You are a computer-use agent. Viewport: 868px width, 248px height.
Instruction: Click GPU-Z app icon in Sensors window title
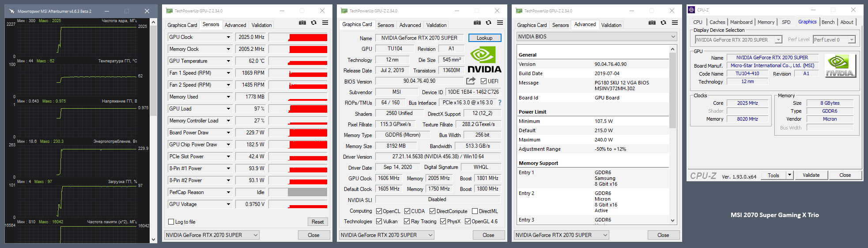[x=169, y=11]
